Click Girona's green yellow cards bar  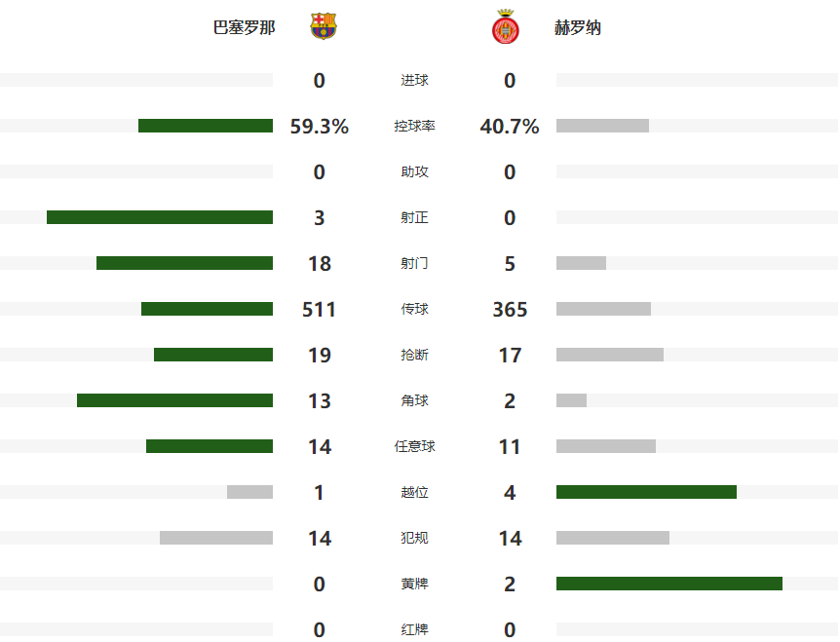coord(669,584)
